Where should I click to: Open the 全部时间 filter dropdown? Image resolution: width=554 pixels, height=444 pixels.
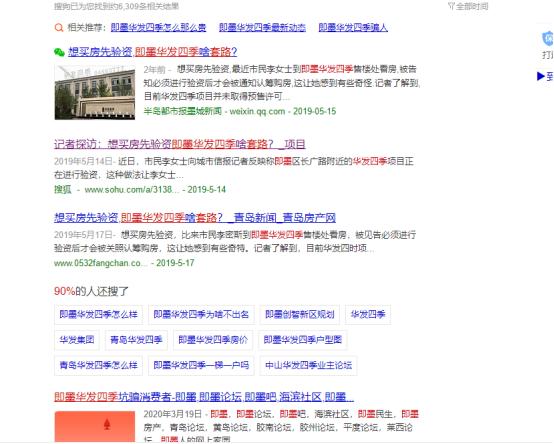click(468, 6)
